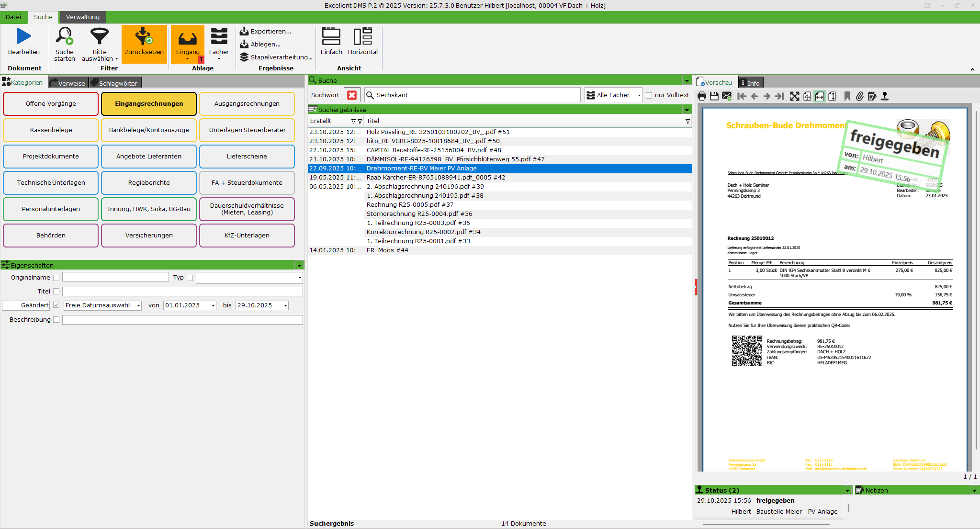
Task: Click the red X to clear Suchwort
Action: click(x=352, y=95)
